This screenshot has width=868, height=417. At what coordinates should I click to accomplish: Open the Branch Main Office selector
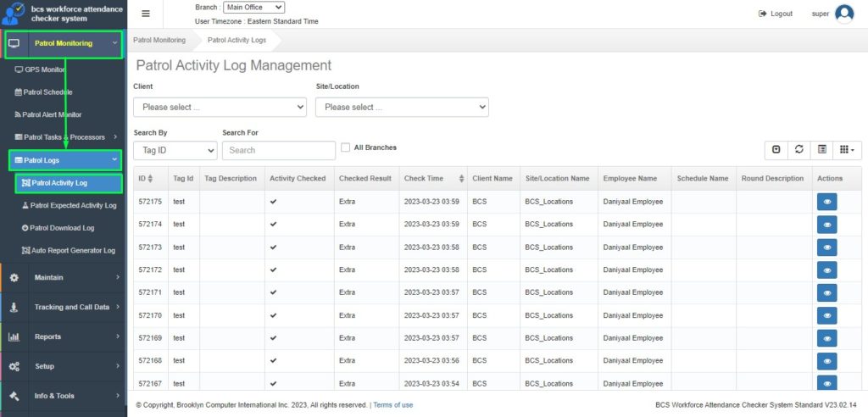[x=253, y=8]
